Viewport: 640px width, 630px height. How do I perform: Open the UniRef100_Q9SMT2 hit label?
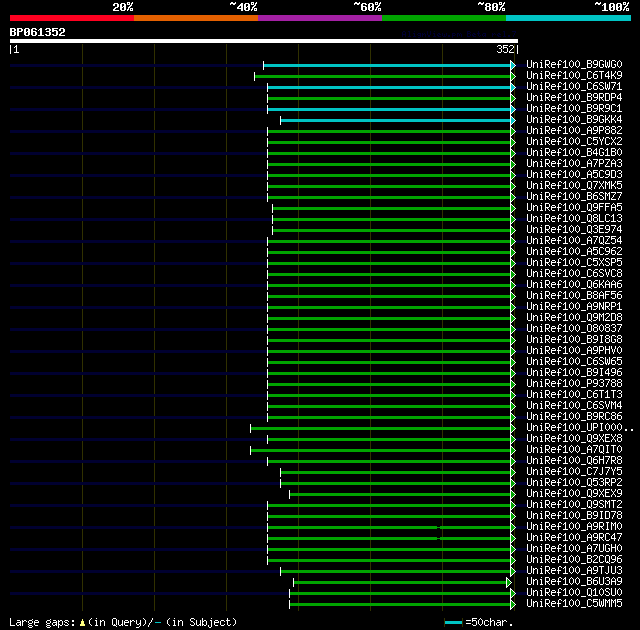[574, 504]
